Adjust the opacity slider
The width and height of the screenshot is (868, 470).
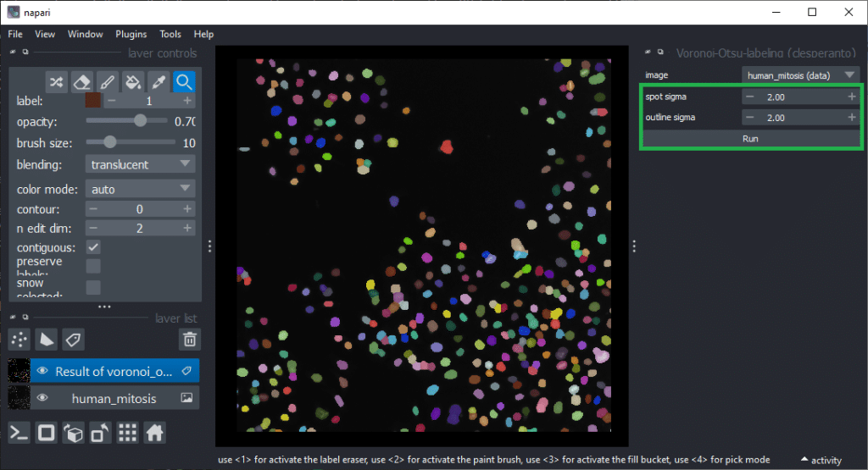[140, 121]
